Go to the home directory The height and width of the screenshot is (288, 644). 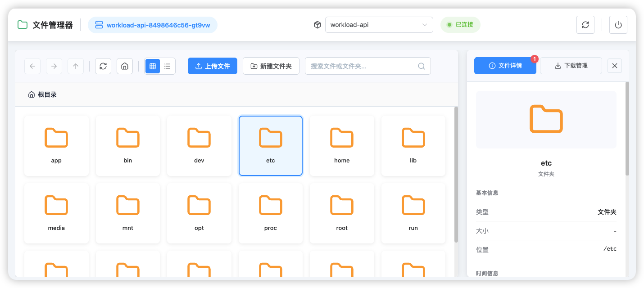[x=125, y=66]
